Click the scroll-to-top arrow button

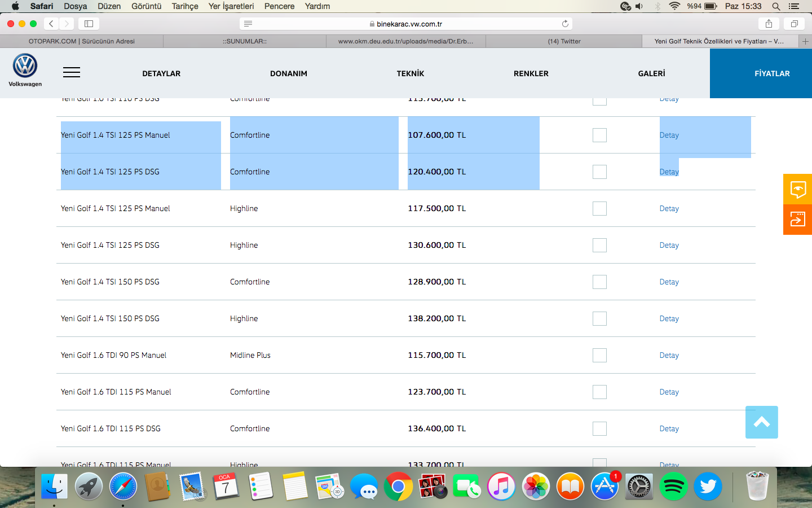coord(762,422)
